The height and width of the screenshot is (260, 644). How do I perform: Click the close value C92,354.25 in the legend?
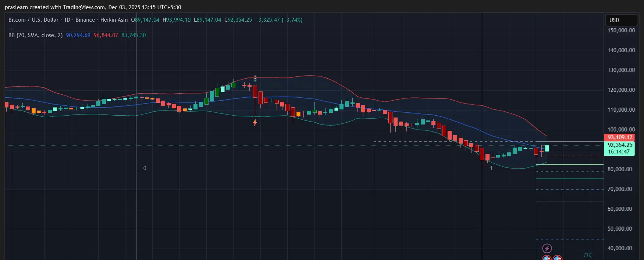[x=238, y=20]
